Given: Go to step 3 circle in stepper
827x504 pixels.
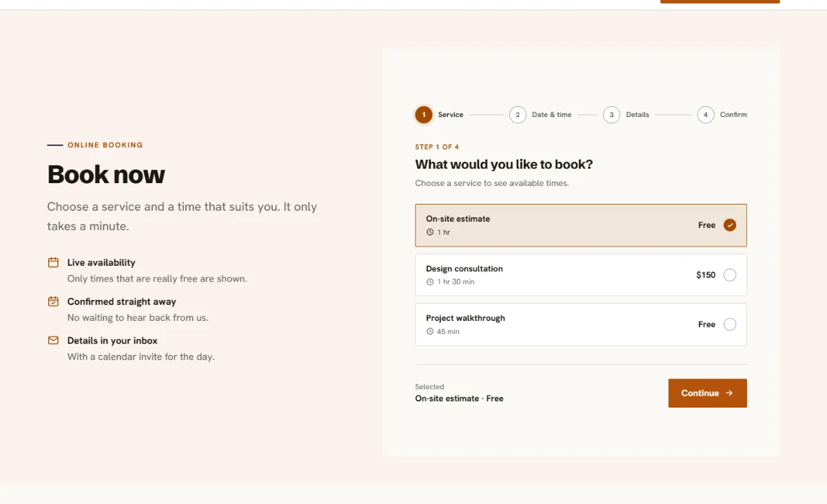Looking at the screenshot, I should pos(611,114).
